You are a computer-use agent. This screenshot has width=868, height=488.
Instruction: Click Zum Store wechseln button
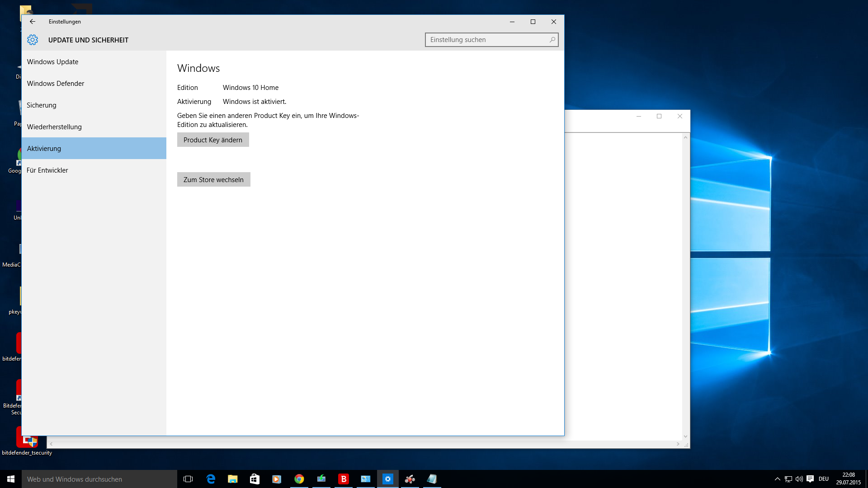213,180
